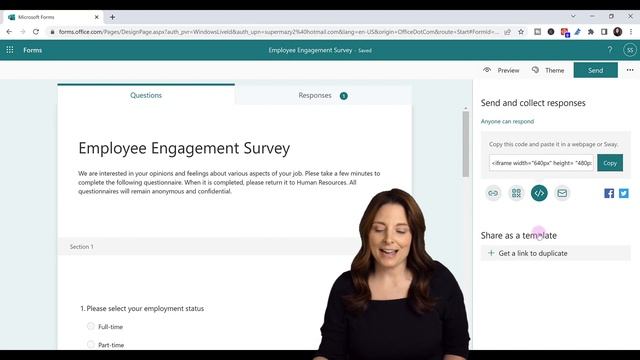640x360 pixels.
Task: Go back in the browser
Action: tap(9, 31)
